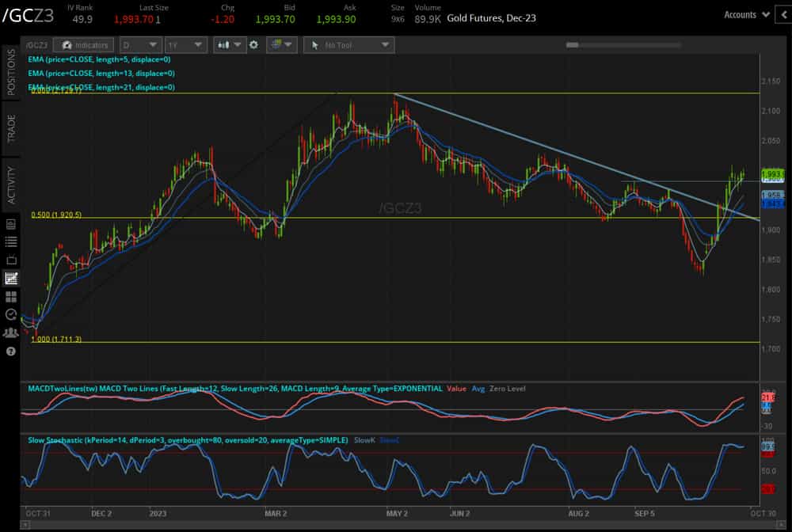Open the No Tool drawing selector
792x532 pixels.
[348, 45]
